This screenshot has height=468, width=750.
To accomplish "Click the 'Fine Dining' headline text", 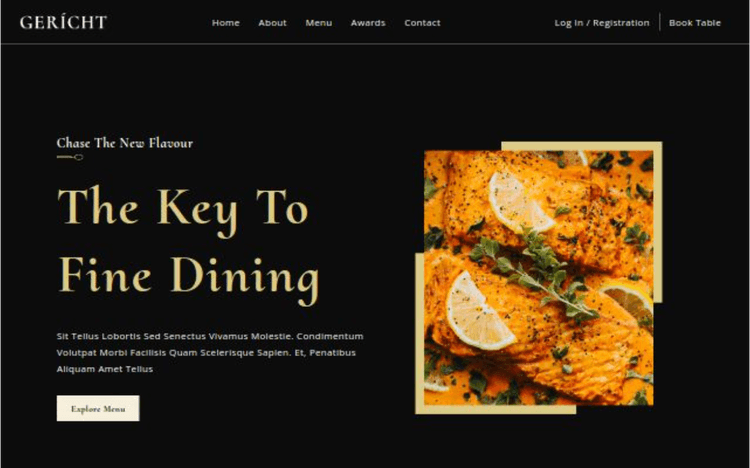I will click(189, 278).
